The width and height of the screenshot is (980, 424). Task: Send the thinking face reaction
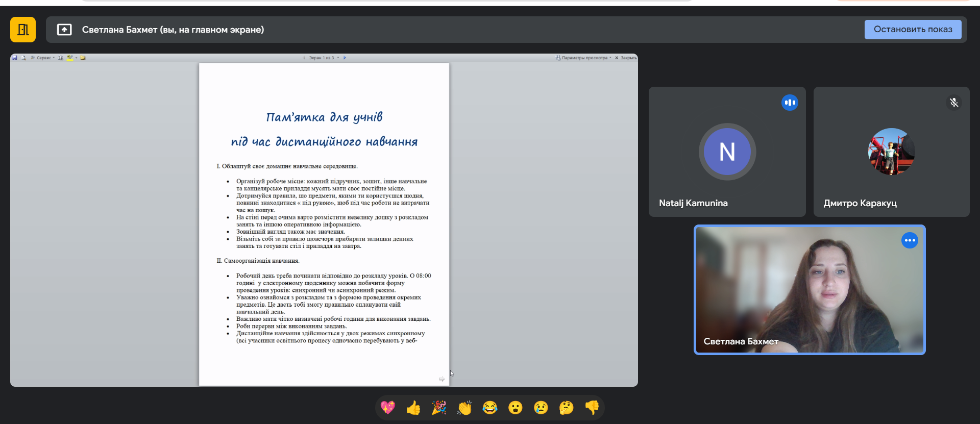[567, 408]
